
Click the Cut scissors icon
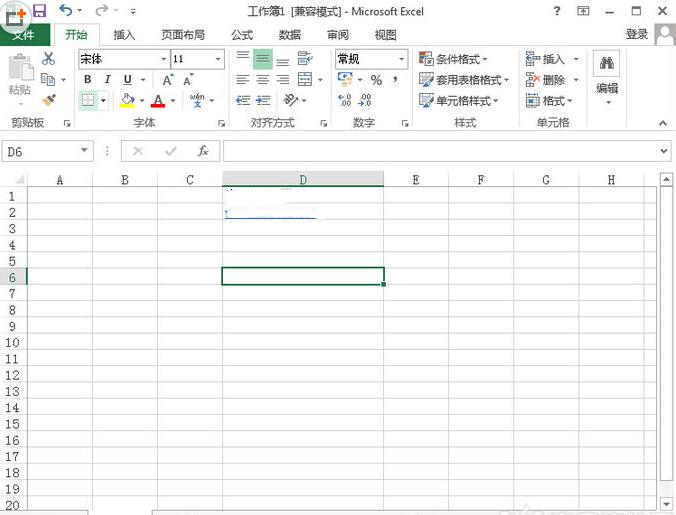pos(48,60)
